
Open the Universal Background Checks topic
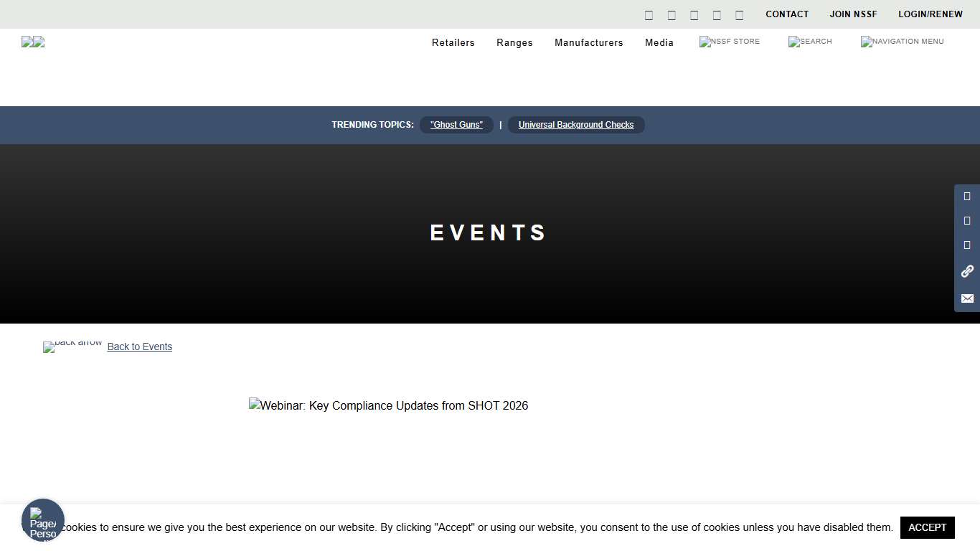pyautogui.click(x=576, y=124)
